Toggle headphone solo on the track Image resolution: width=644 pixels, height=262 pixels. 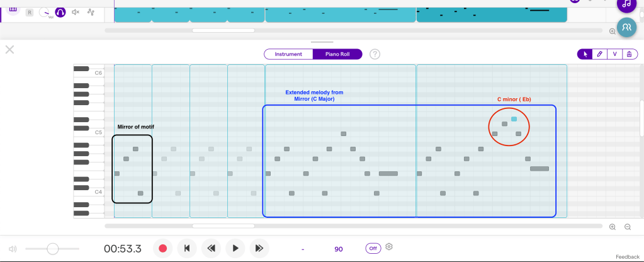(x=60, y=12)
